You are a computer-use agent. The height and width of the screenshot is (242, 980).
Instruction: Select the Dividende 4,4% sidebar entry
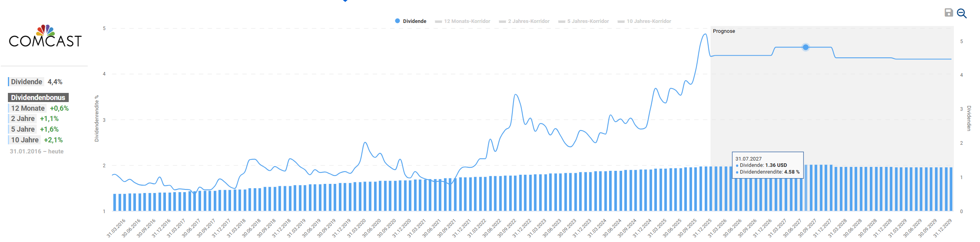(36, 82)
